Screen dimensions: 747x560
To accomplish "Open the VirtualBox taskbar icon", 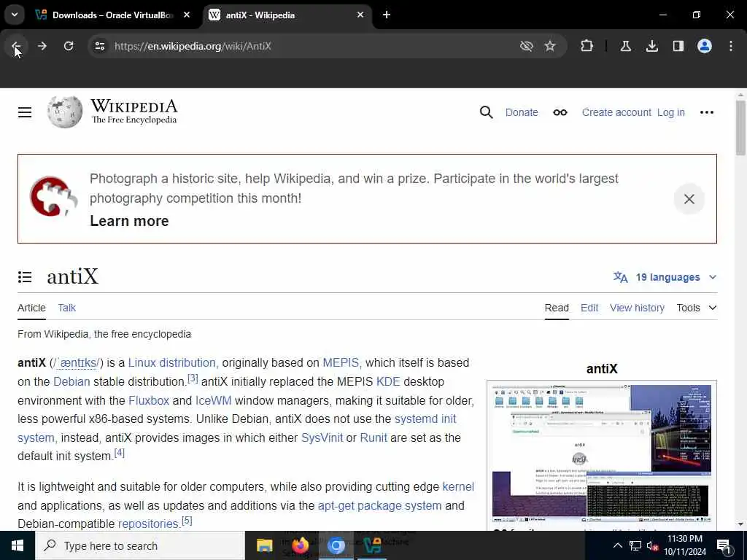I will click(372, 545).
